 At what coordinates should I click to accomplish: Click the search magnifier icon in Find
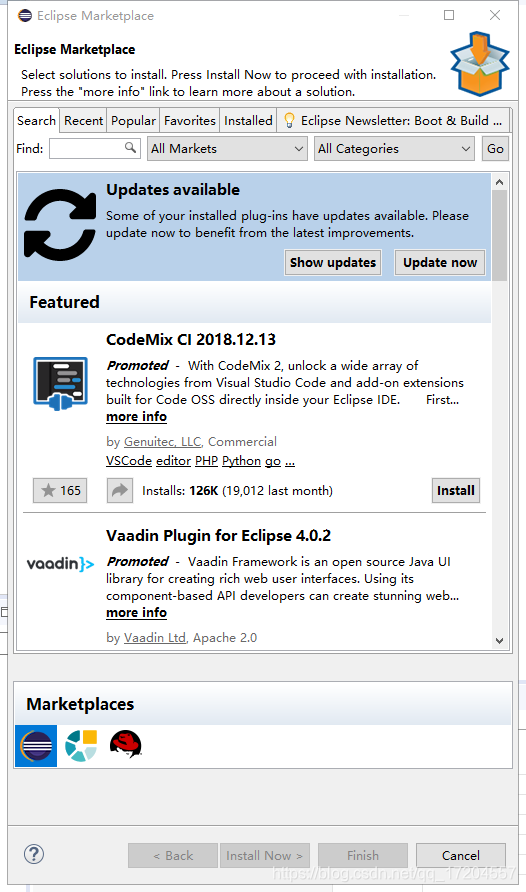(131, 148)
